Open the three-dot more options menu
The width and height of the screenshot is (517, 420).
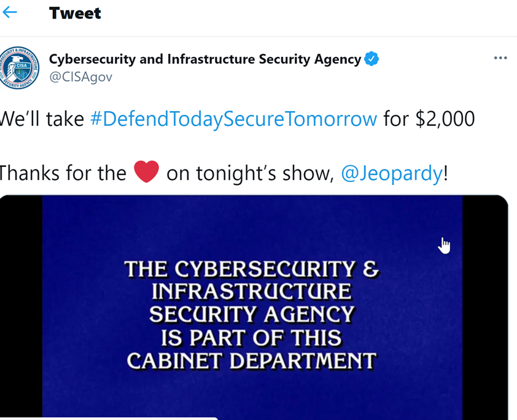pos(500,58)
